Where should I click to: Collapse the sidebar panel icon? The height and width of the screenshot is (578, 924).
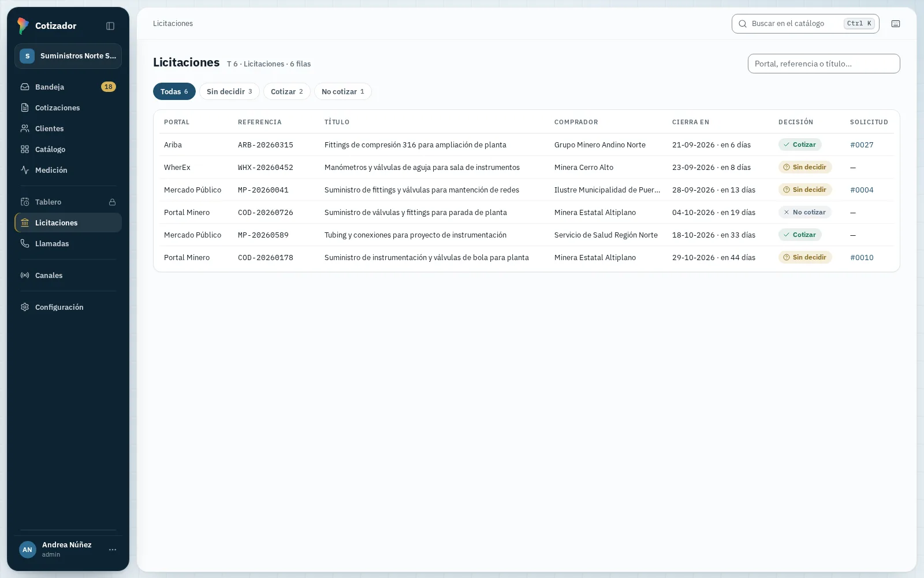[x=110, y=26]
